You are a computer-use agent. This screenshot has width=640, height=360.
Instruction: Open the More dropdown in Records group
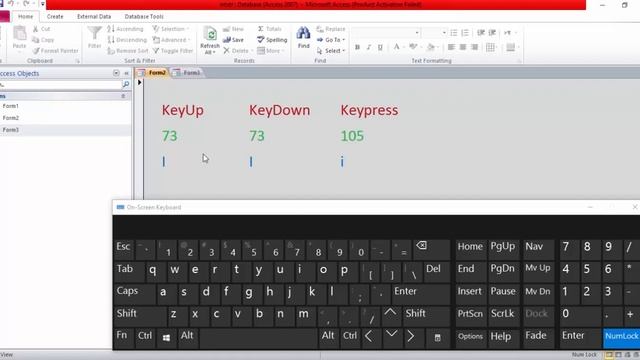click(x=270, y=51)
